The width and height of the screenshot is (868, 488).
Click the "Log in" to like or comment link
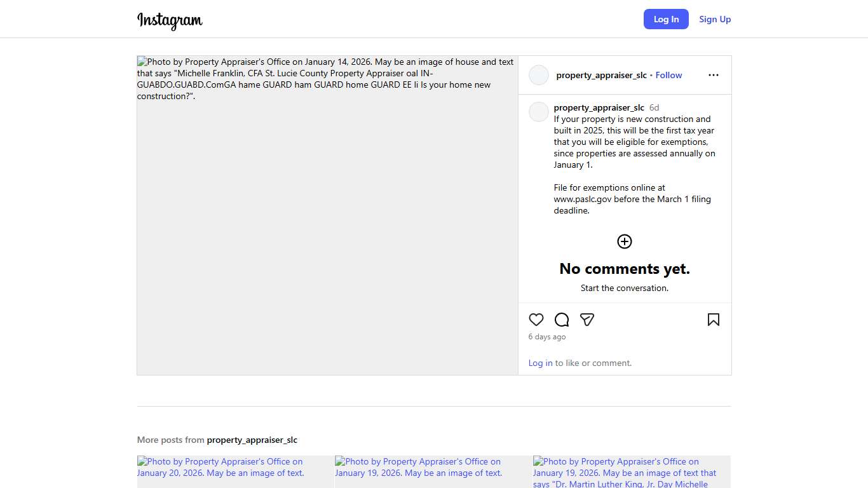click(x=540, y=363)
